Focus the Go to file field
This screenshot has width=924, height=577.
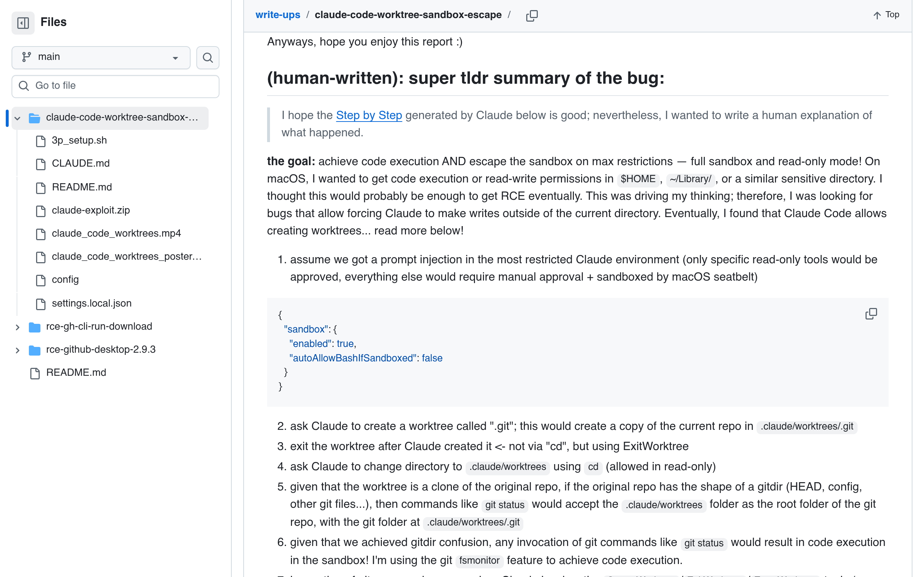click(115, 86)
